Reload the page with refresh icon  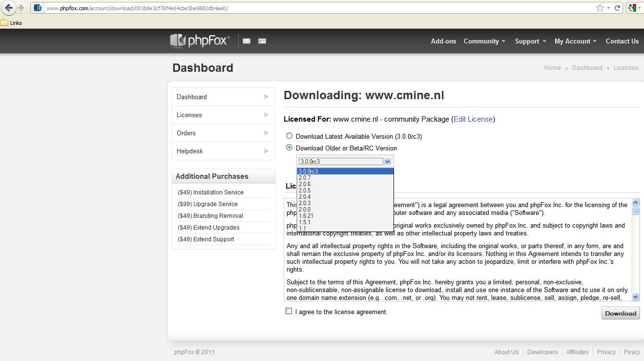(617, 8)
